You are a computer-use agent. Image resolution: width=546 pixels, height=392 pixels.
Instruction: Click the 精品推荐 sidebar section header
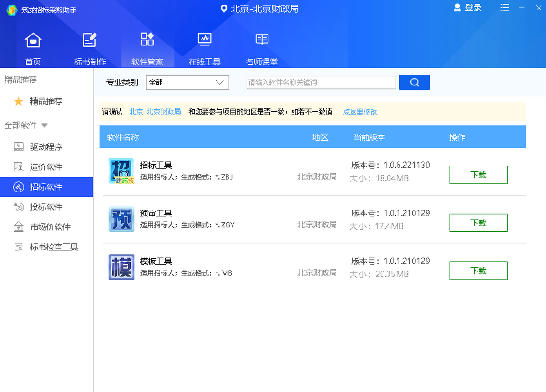coord(20,80)
